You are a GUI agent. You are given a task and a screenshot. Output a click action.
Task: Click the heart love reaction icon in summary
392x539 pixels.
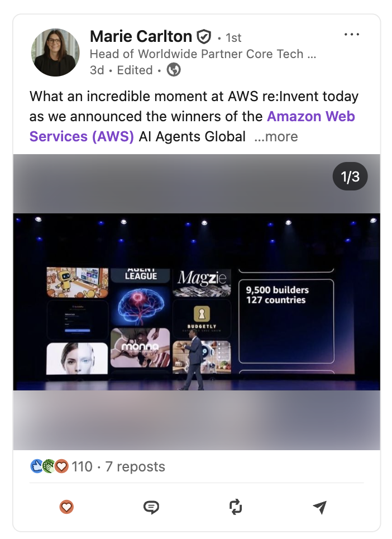click(x=61, y=466)
